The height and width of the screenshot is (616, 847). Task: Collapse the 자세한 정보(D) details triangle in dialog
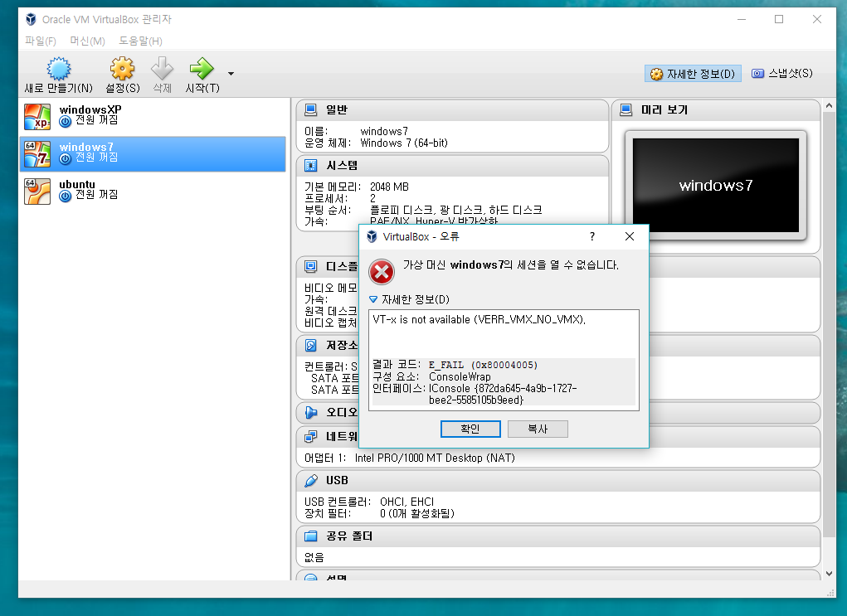pyautogui.click(x=373, y=299)
